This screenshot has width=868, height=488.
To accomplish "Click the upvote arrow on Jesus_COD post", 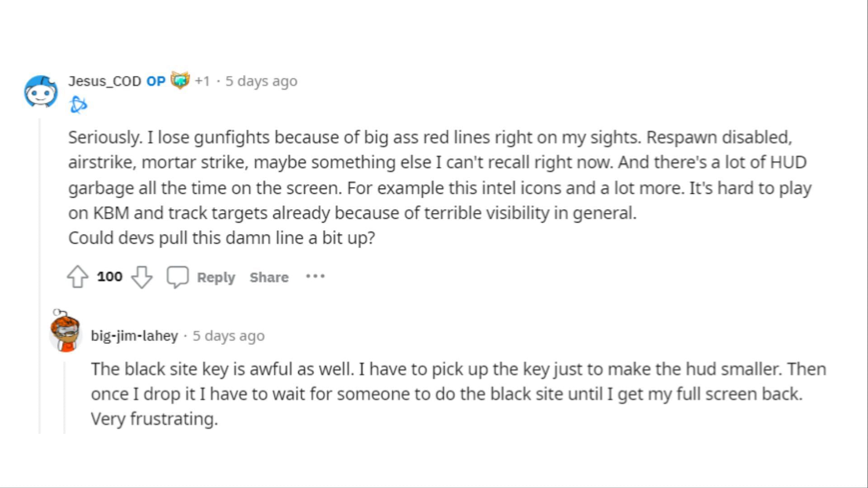I will [77, 276].
